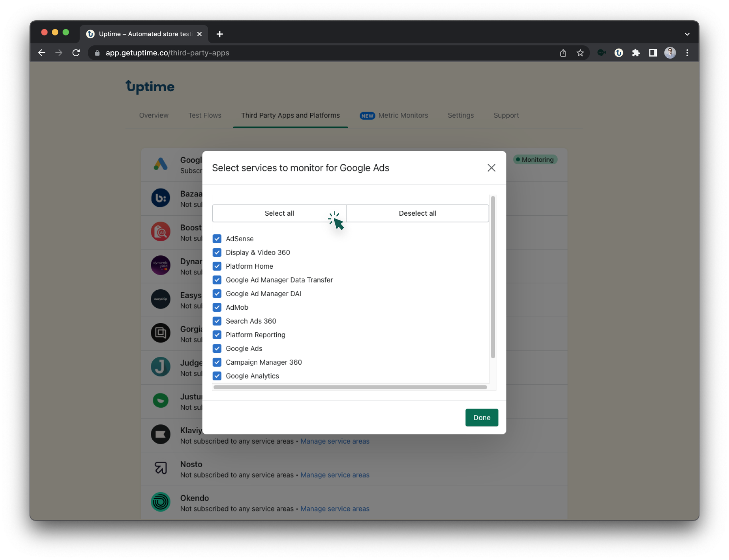Image resolution: width=729 pixels, height=560 pixels.
Task: Expand the tab search dropdown
Action: [687, 34]
